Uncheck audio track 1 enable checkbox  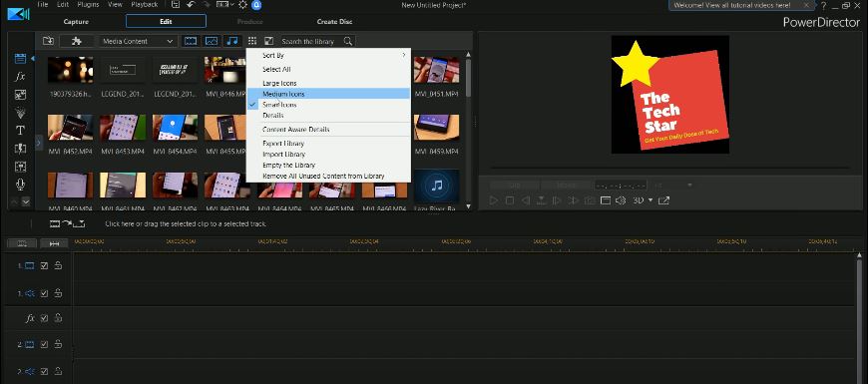coord(44,293)
